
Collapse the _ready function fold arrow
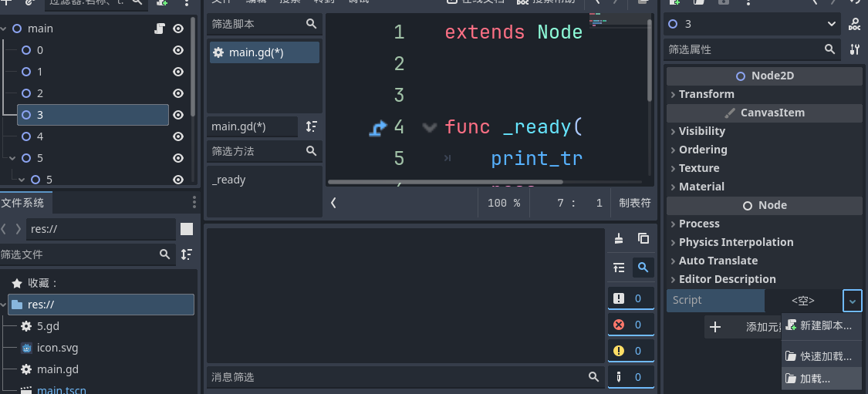click(430, 127)
